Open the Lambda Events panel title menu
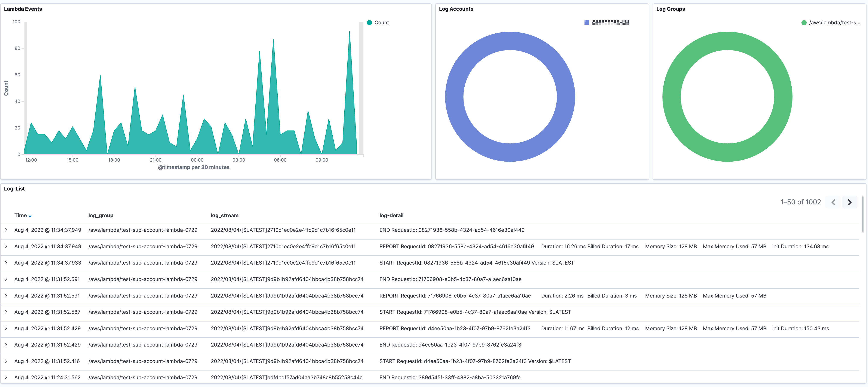 click(23, 9)
